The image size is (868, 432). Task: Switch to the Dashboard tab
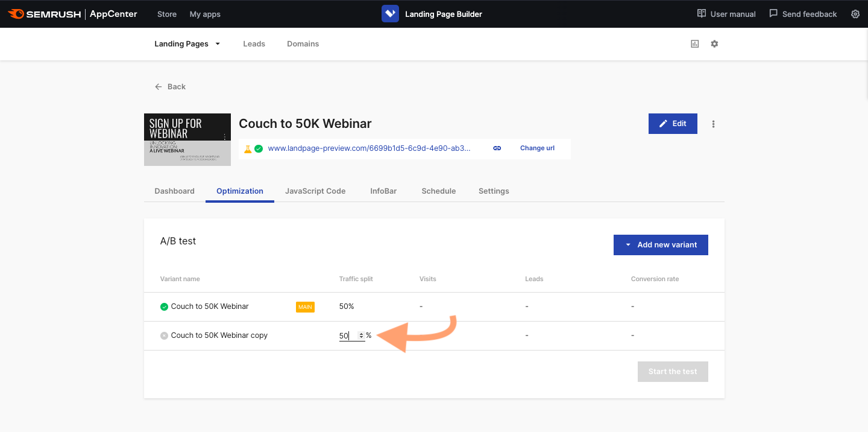click(174, 191)
